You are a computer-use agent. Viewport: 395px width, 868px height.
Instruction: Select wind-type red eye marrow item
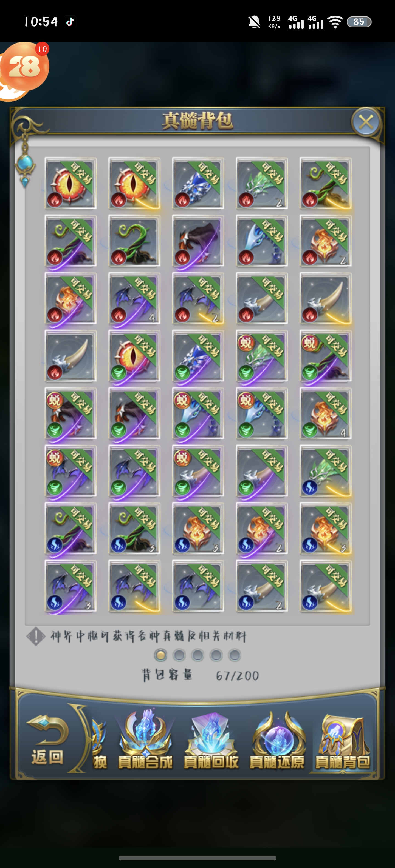[134, 356]
